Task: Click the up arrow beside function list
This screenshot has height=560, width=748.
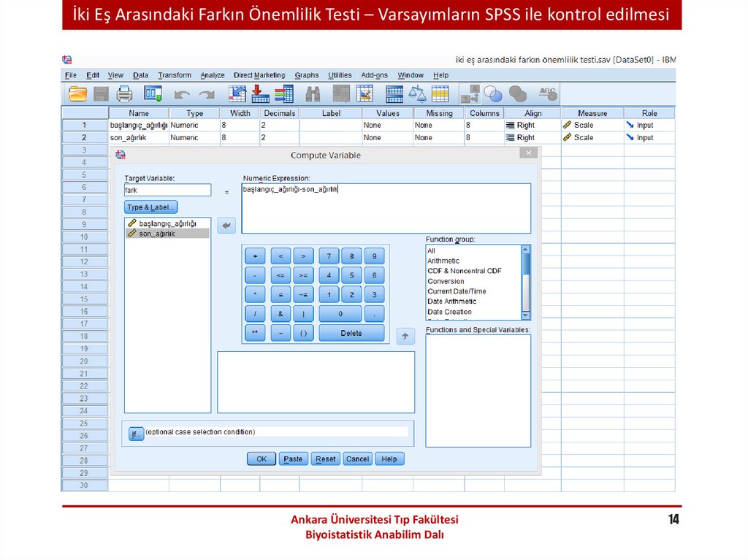Action: 405,337
